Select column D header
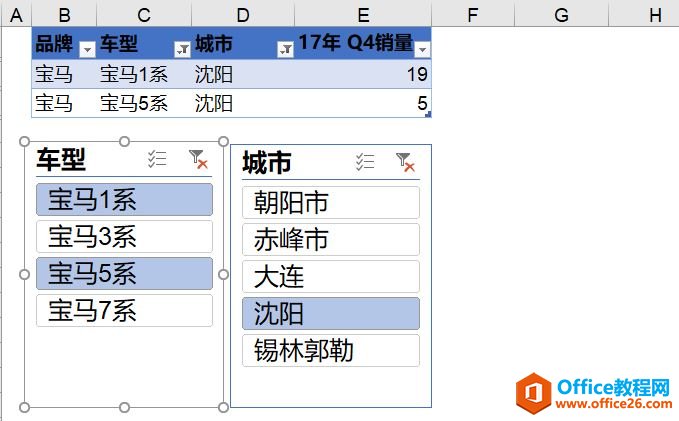Screen dimensions: 679x421 (243, 14)
